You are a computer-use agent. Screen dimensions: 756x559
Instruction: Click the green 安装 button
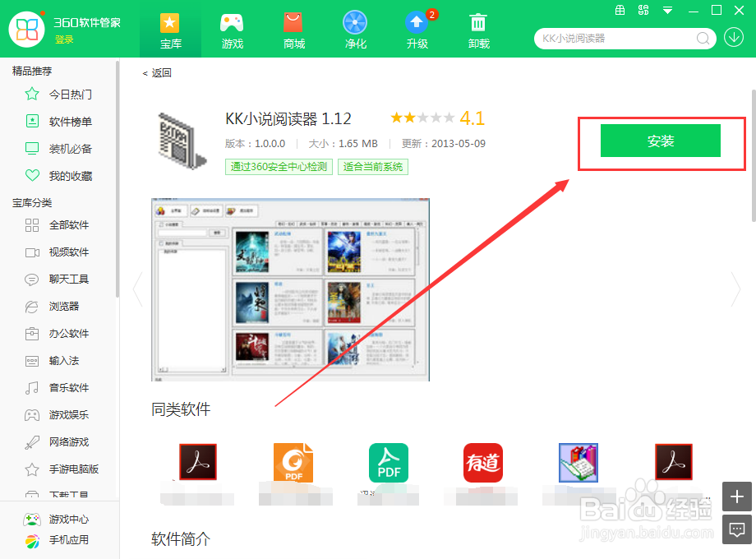pyautogui.click(x=661, y=141)
